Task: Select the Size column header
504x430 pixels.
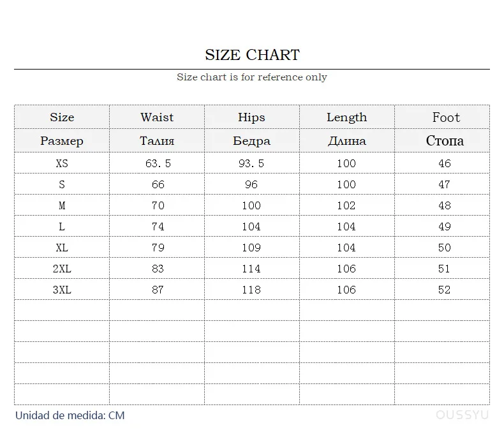Action: pyautogui.click(x=62, y=117)
